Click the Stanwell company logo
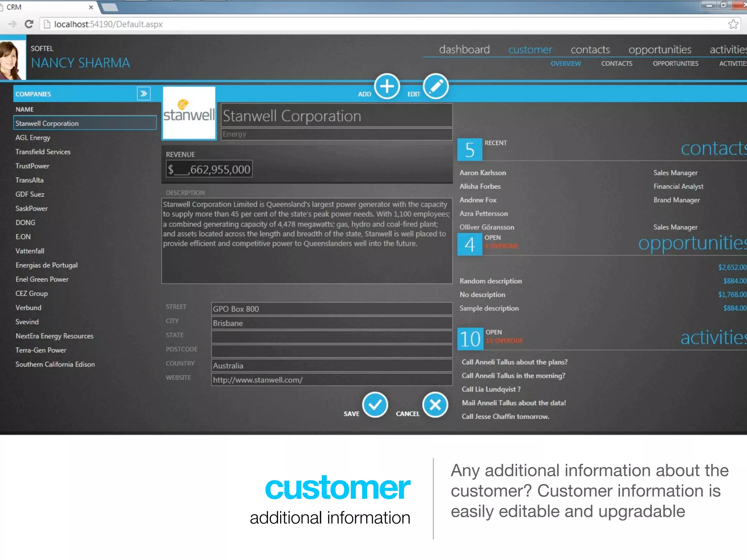The height and width of the screenshot is (560, 747). click(x=189, y=113)
